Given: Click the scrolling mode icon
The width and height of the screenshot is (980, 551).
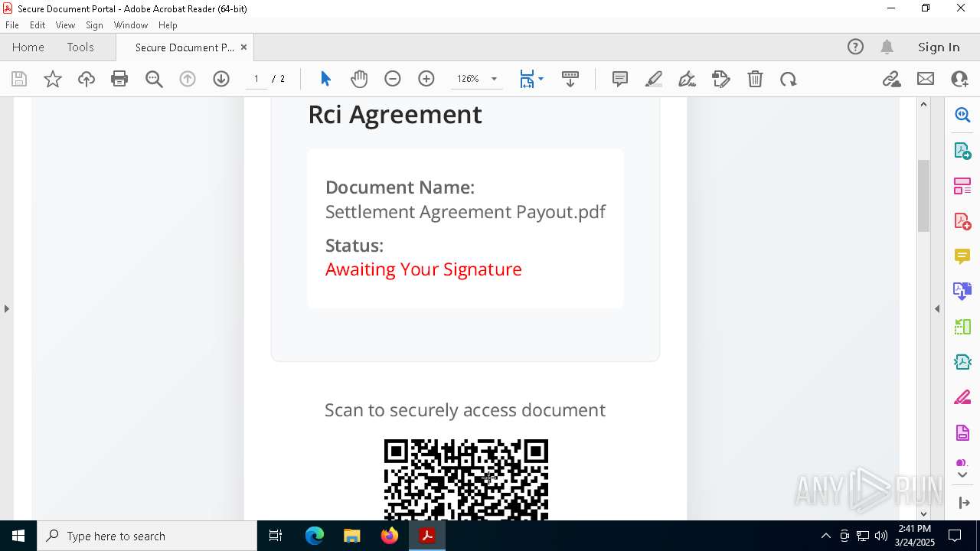Looking at the screenshot, I should point(570,79).
